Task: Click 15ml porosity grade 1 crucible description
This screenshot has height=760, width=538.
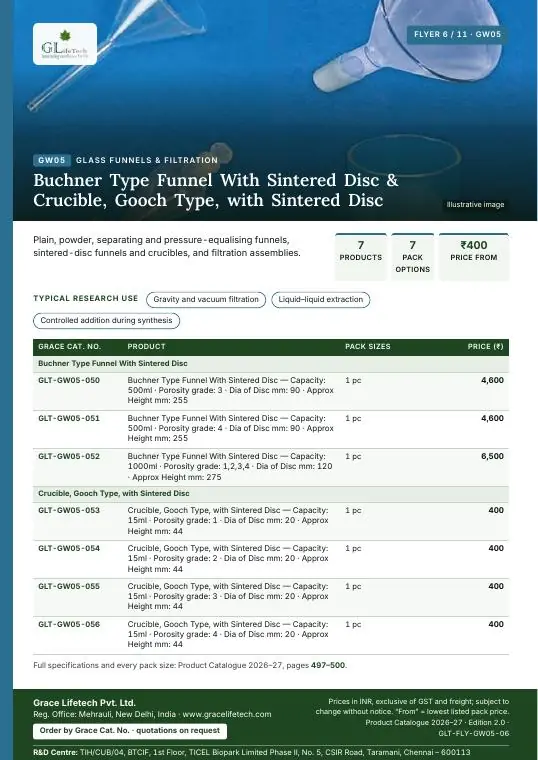Action: point(228,521)
